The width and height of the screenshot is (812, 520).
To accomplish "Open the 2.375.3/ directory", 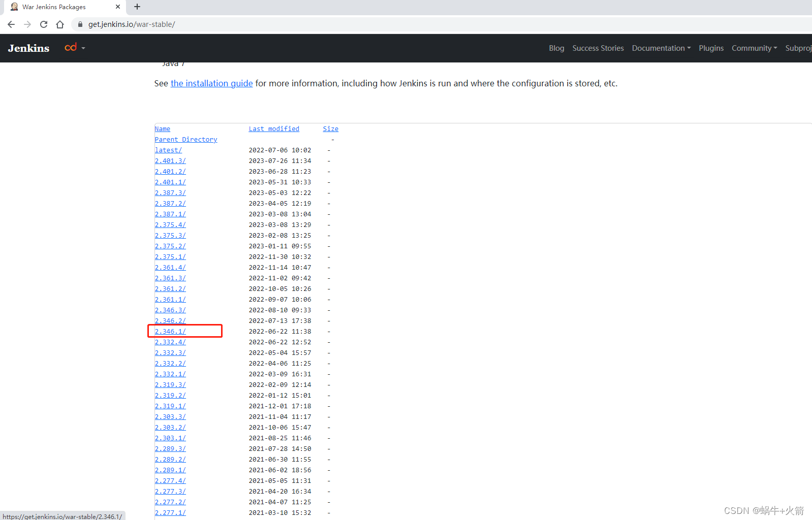I will 170,236.
